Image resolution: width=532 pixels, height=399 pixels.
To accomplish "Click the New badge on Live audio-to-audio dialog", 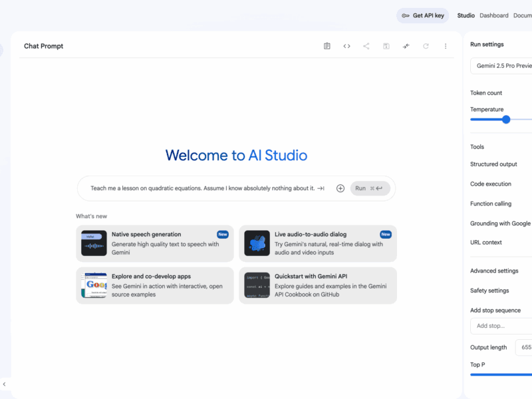I will [x=386, y=235].
